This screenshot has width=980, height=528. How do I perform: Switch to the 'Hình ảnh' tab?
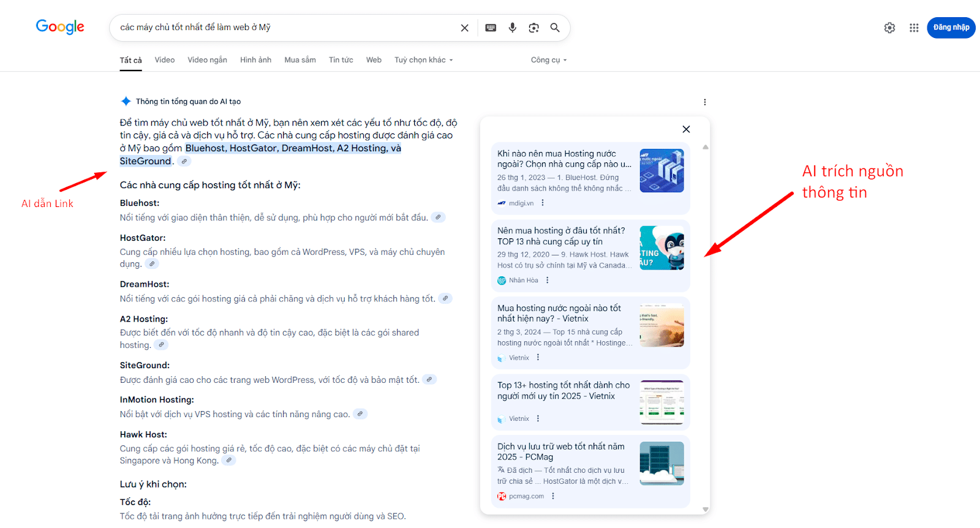pyautogui.click(x=255, y=60)
